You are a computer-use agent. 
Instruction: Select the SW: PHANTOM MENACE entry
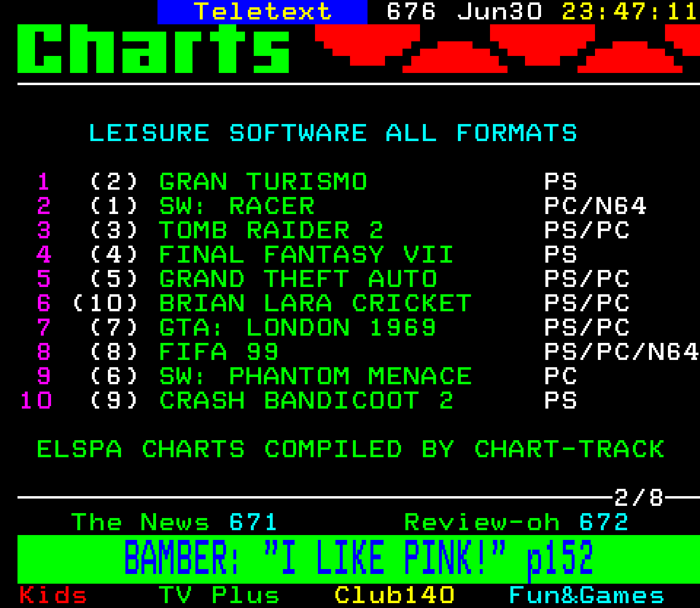(315, 376)
